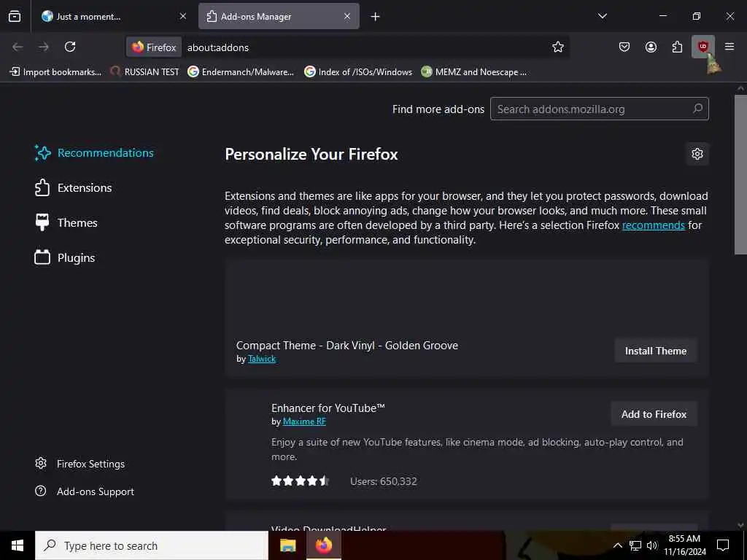Click the search magnifier in add-ons search box
This screenshot has height=560, width=747.
point(698,109)
